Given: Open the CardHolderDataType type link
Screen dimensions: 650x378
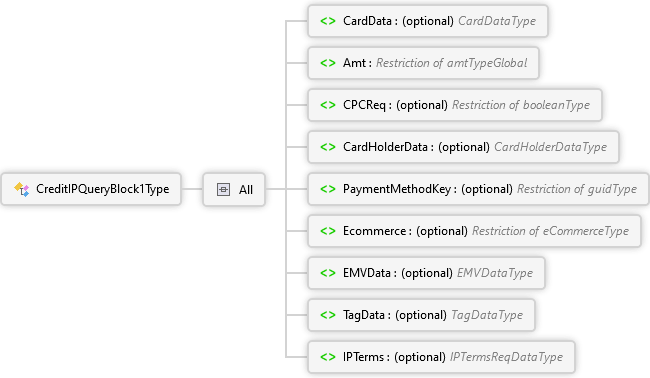Looking at the screenshot, I should (x=550, y=147).
